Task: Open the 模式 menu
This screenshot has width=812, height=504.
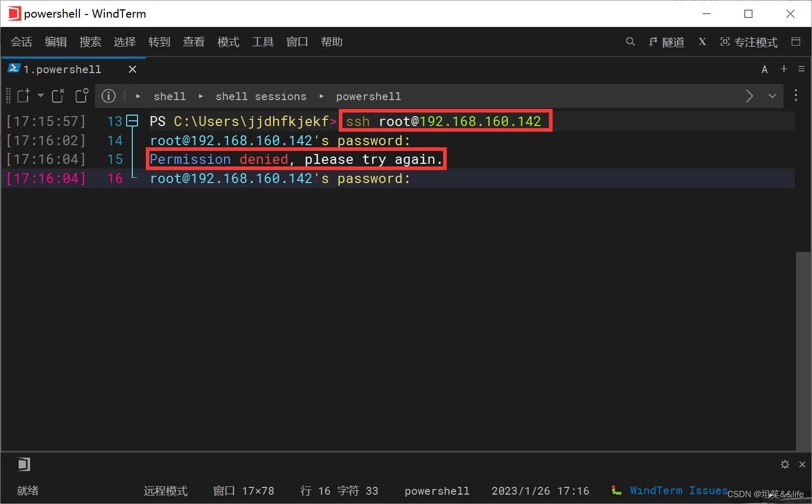Action: 228,42
